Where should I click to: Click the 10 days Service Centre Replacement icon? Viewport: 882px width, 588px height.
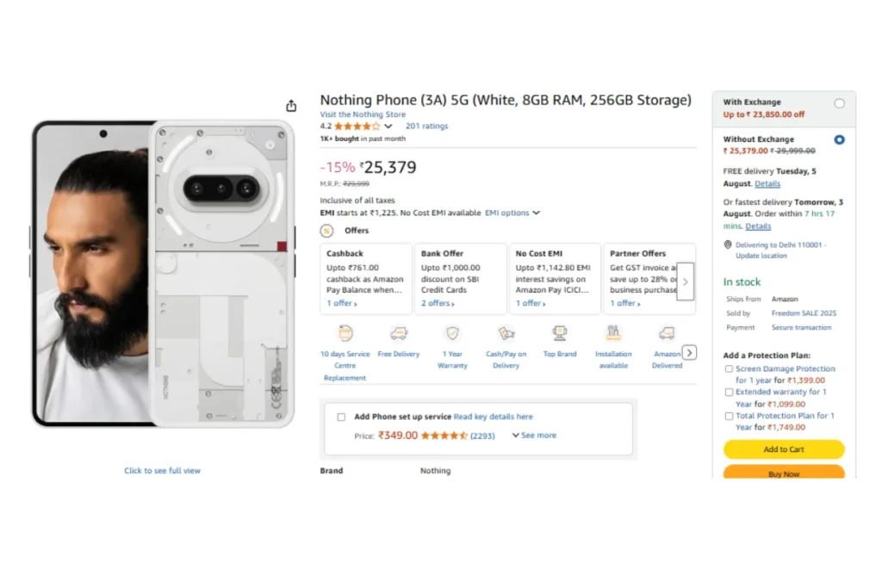point(345,334)
